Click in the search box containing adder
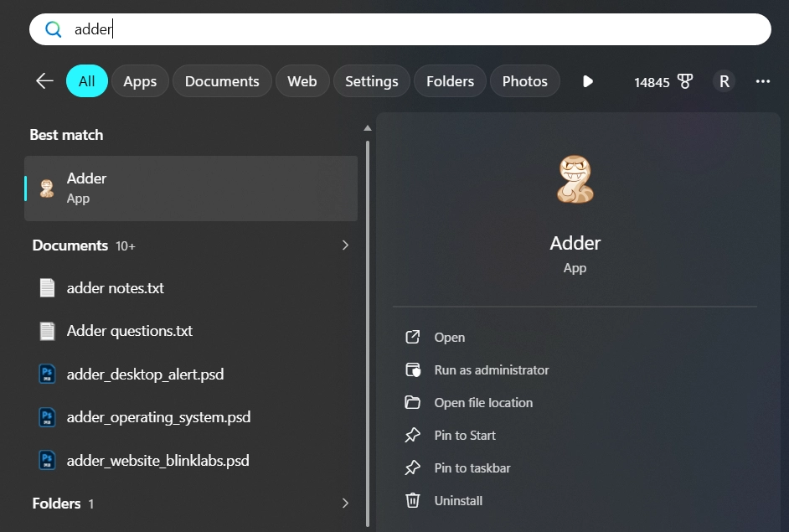The image size is (789, 532). pyautogui.click(x=400, y=29)
